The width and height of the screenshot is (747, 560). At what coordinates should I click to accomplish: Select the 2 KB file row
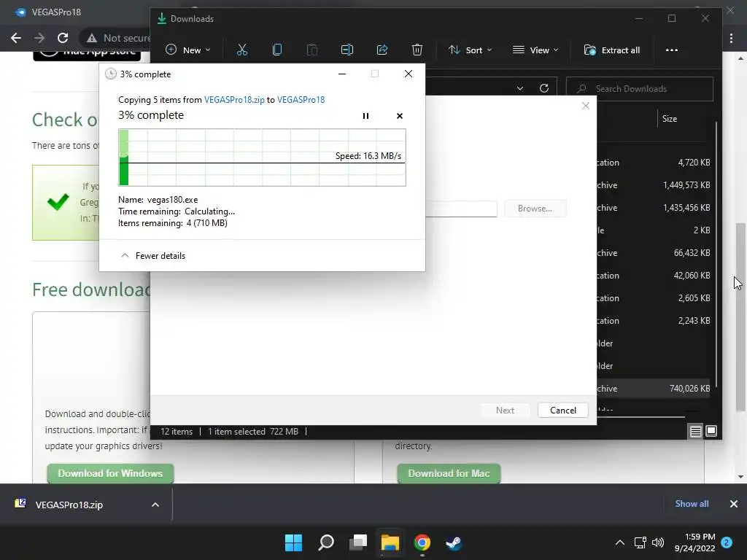653,230
